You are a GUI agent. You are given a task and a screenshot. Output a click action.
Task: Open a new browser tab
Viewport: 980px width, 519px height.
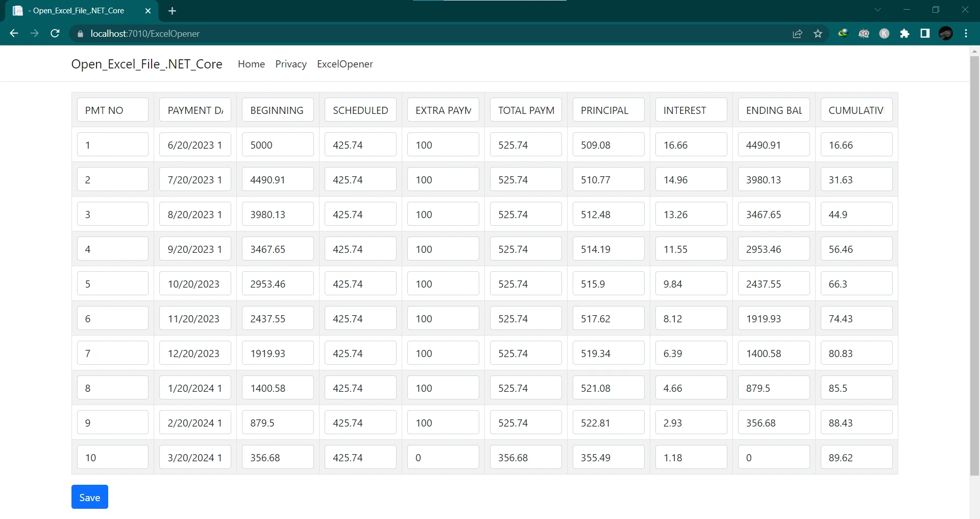(172, 11)
